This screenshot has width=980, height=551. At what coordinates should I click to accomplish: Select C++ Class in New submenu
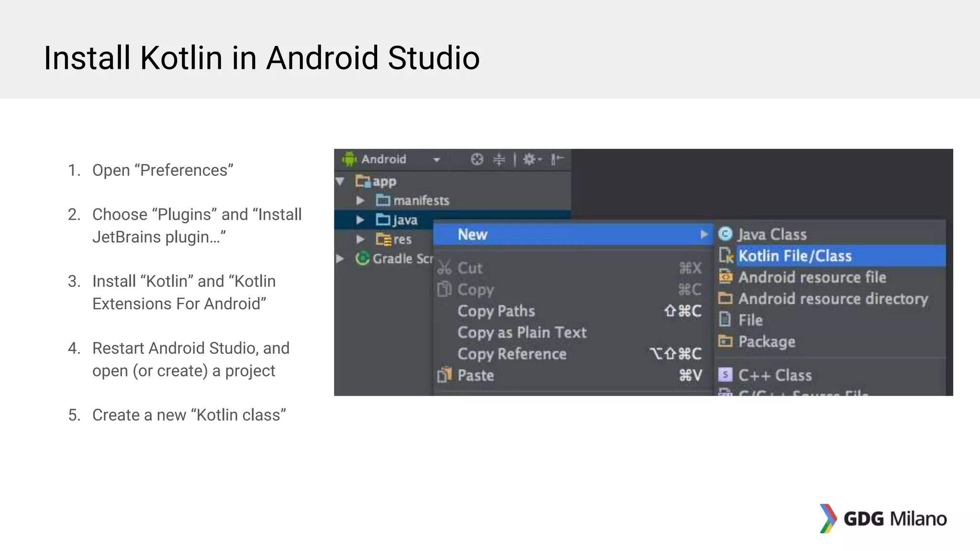830,375
